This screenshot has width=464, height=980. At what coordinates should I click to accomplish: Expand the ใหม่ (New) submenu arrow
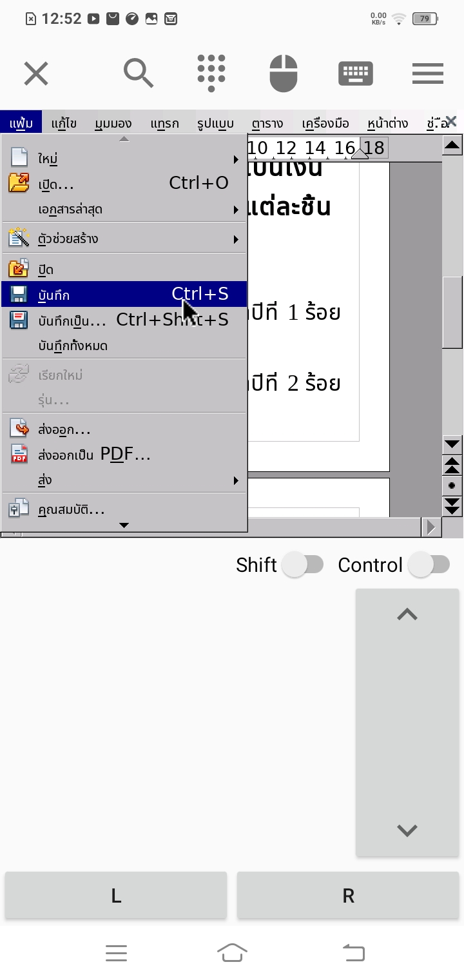tap(236, 159)
